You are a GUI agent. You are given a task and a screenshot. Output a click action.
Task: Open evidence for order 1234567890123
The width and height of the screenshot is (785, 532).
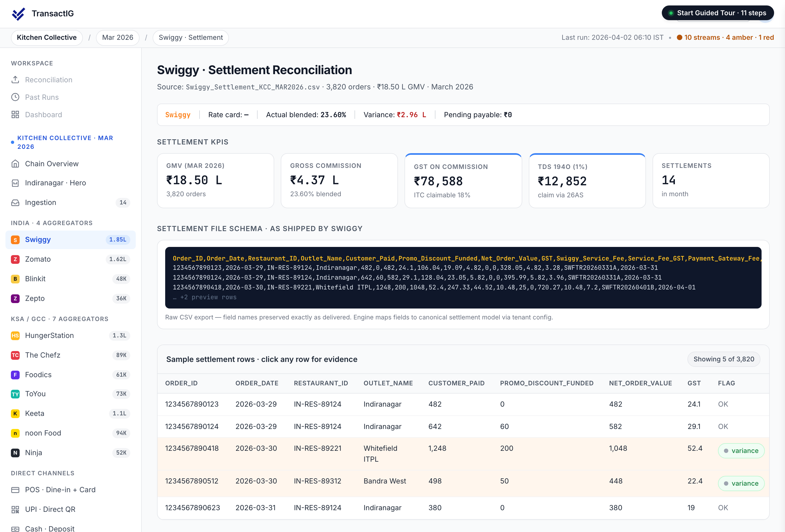(x=463, y=405)
